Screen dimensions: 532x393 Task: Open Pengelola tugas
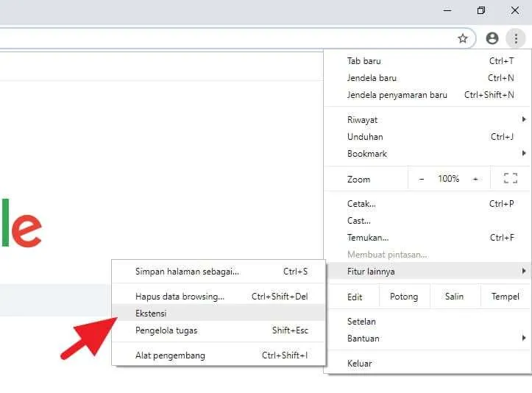click(219, 330)
